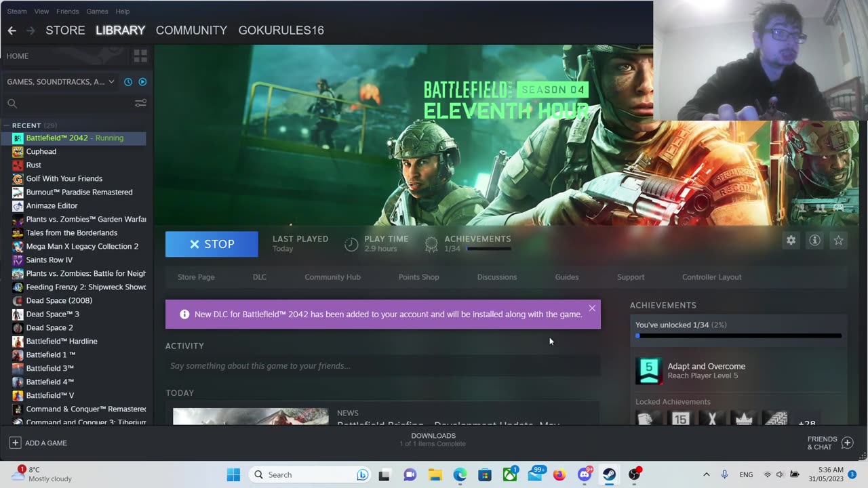Select Burnout Paradise Remastered in the library

pyautogui.click(x=79, y=192)
